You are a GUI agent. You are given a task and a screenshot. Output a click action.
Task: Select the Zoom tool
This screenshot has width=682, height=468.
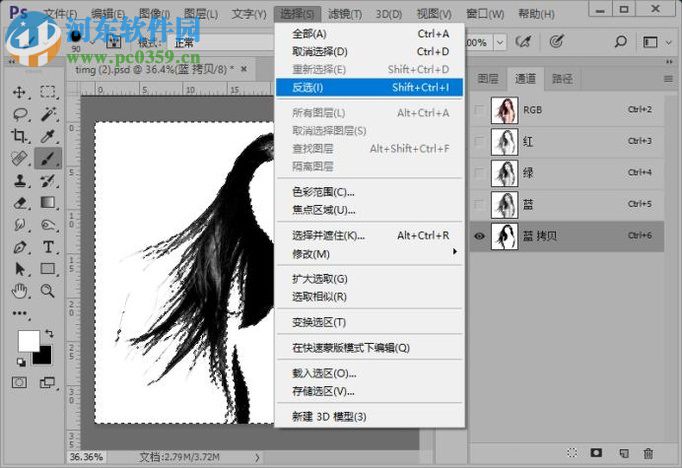(x=47, y=291)
